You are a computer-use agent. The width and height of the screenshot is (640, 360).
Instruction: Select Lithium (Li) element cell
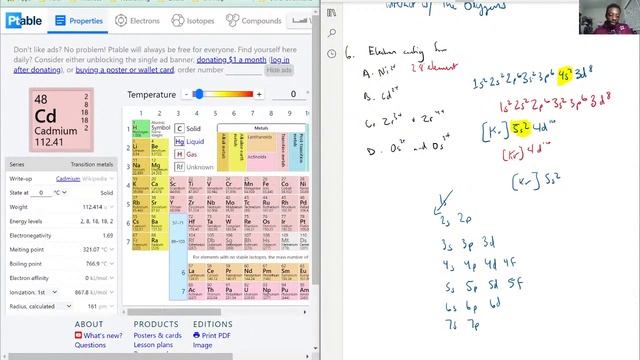click(140, 148)
